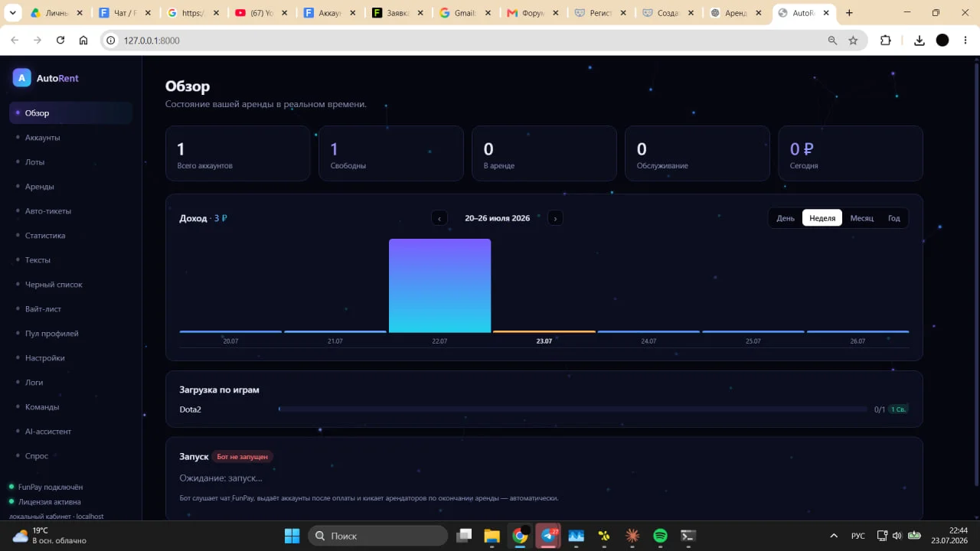Open the Аккаунты sidebar section
Viewport: 980px width, 551px height.
(x=70, y=138)
